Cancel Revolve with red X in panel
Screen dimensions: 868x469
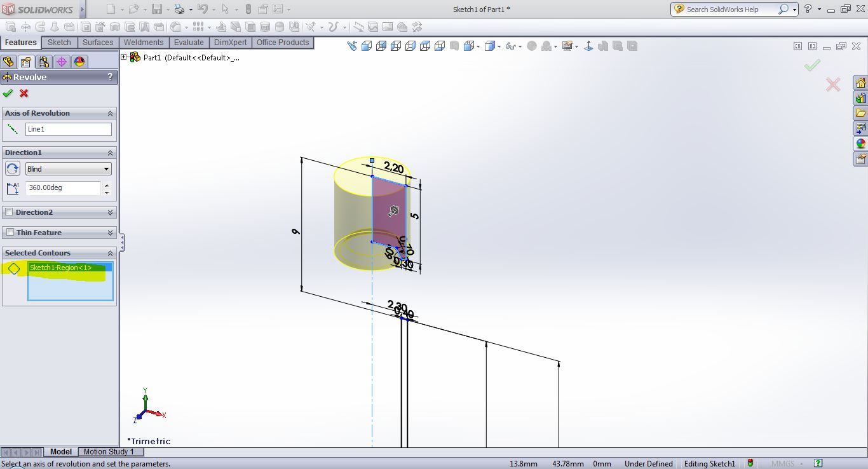(x=24, y=93)
